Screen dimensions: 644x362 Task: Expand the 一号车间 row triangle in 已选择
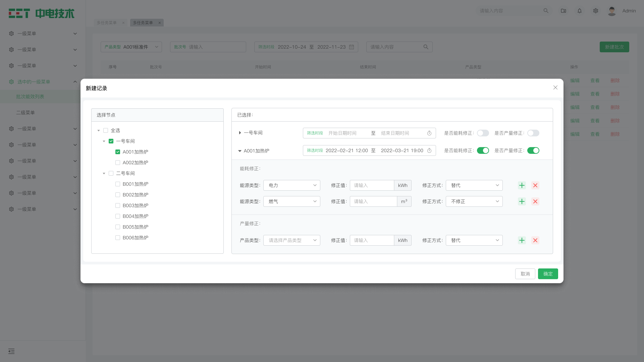pyautogui.click(x=240, y=133)
